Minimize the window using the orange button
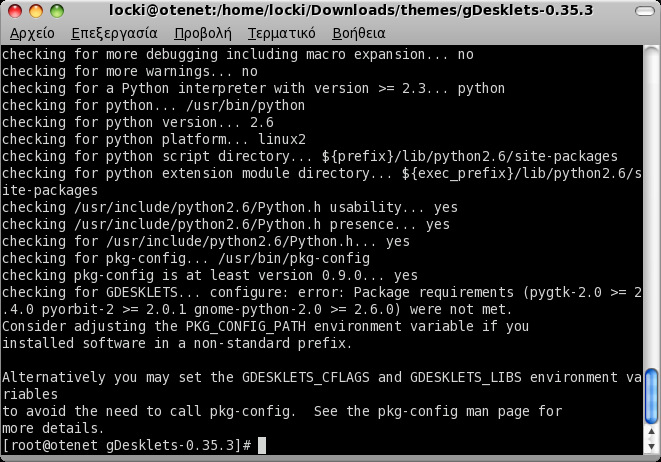Viewport: 661px width, 462px height. click(36, 11)
